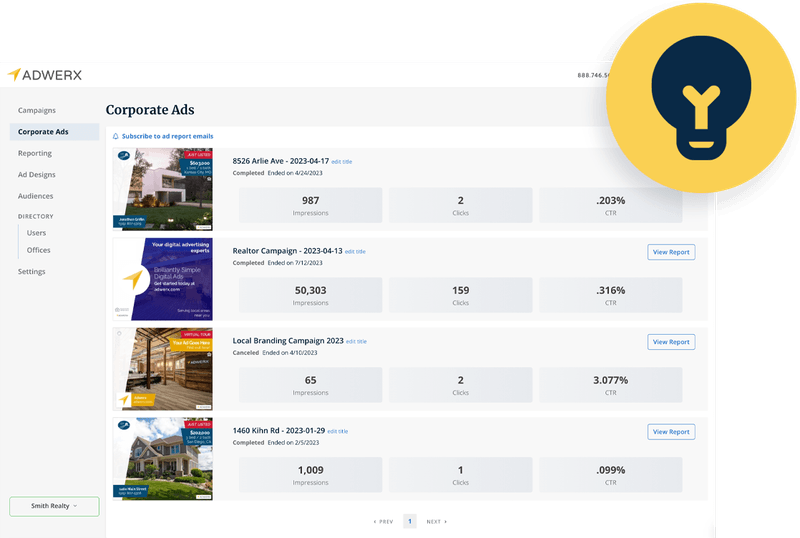Viewport: 800px width, 538px height.
Task: Click 1460 Kihn Rd - 2023-01-29 title
Action: click(x=279, y=430)
